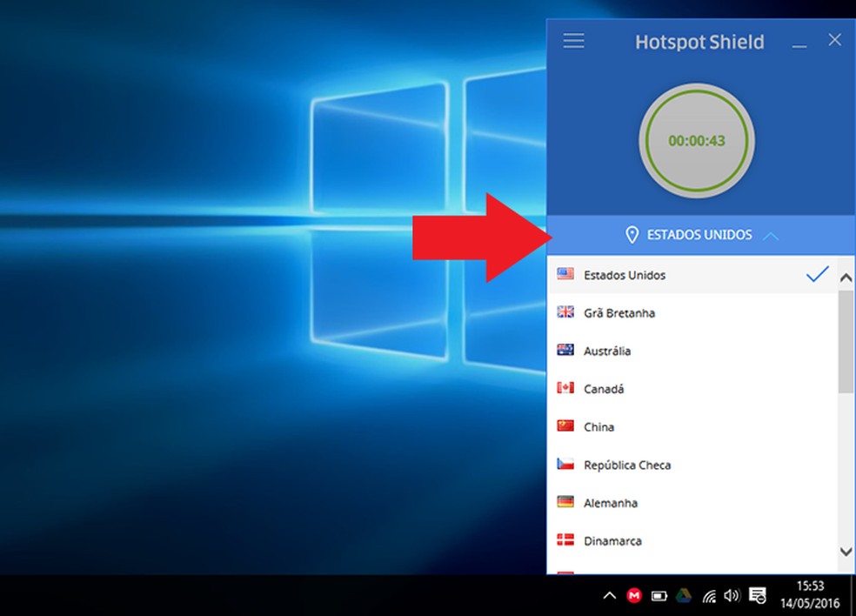Open the Action Center notifications icon
Image resolution: width=856 pixels, height=616 pixels.
[x=758, y=596]
